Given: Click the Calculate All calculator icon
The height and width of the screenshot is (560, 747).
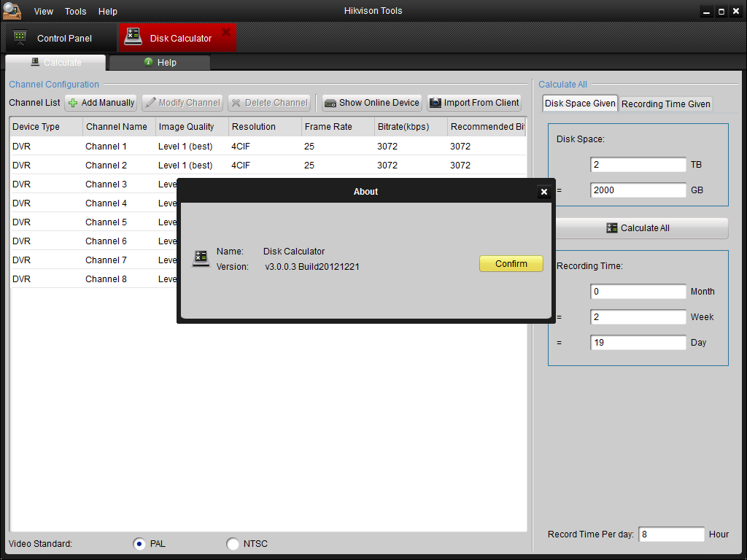Looking at the screenshot, I should pyautogui.click(x=612, y=228).
